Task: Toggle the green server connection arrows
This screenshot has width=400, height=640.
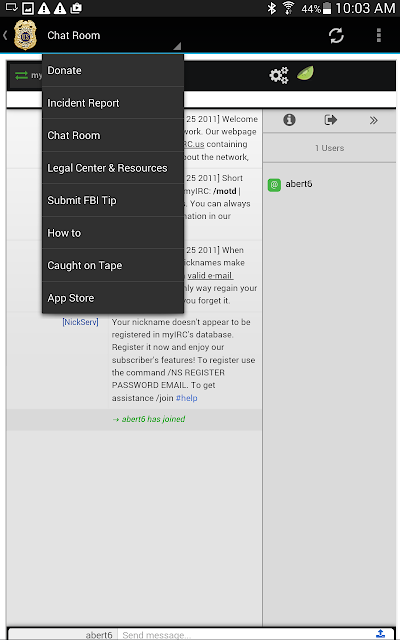Action: [x=21, y=76]
